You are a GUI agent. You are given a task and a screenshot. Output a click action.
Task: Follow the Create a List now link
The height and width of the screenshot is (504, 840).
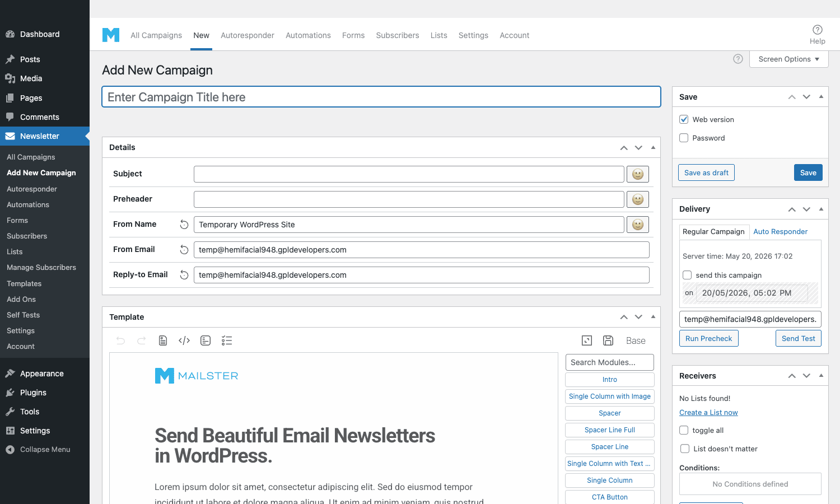coord(708,413)
